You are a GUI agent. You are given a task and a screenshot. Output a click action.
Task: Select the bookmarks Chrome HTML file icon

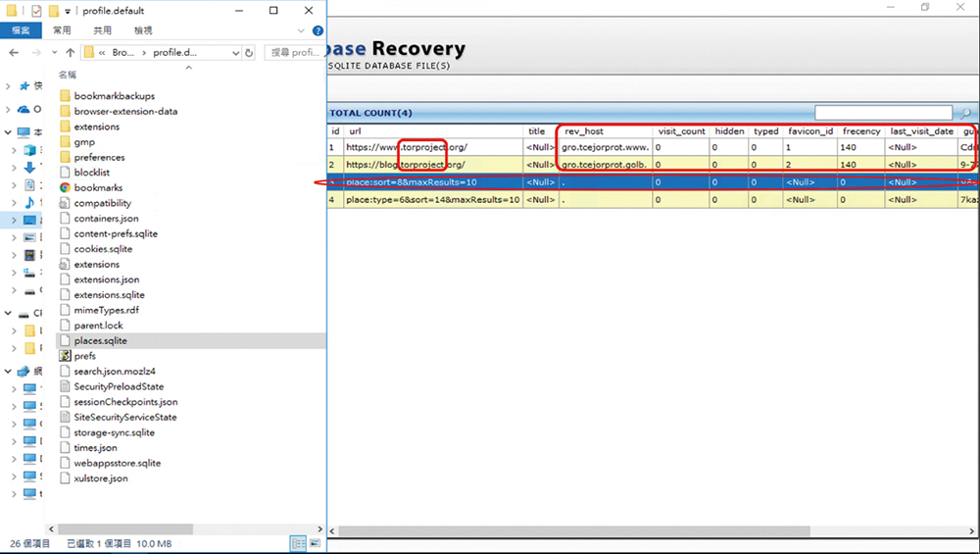pyautogui.click(x=65, y=187)
